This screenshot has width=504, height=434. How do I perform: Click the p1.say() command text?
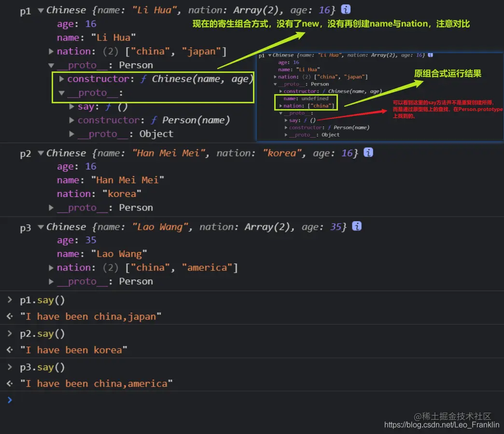(x=42, y=300)
